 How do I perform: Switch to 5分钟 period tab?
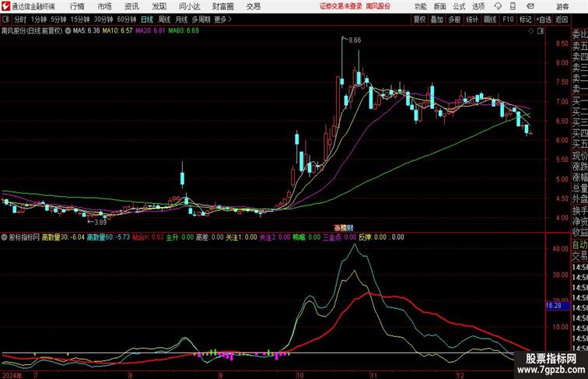58,19
